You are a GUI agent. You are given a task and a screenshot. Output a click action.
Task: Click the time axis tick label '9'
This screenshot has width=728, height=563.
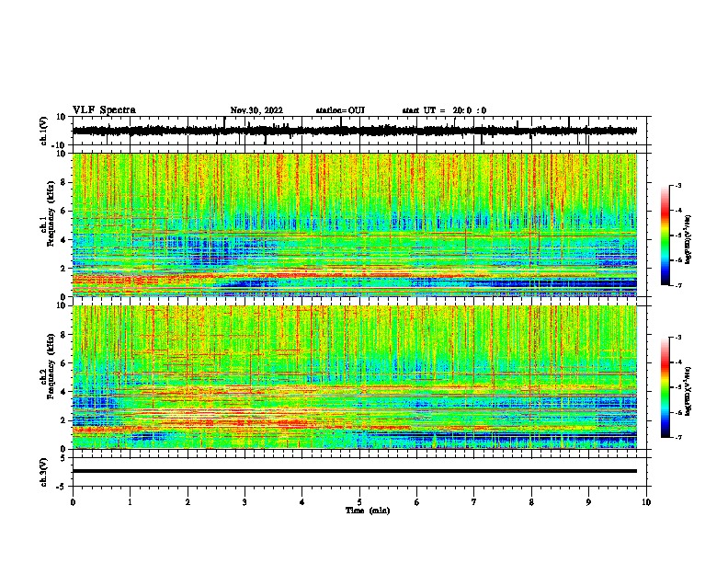click(x=588, y=502)
